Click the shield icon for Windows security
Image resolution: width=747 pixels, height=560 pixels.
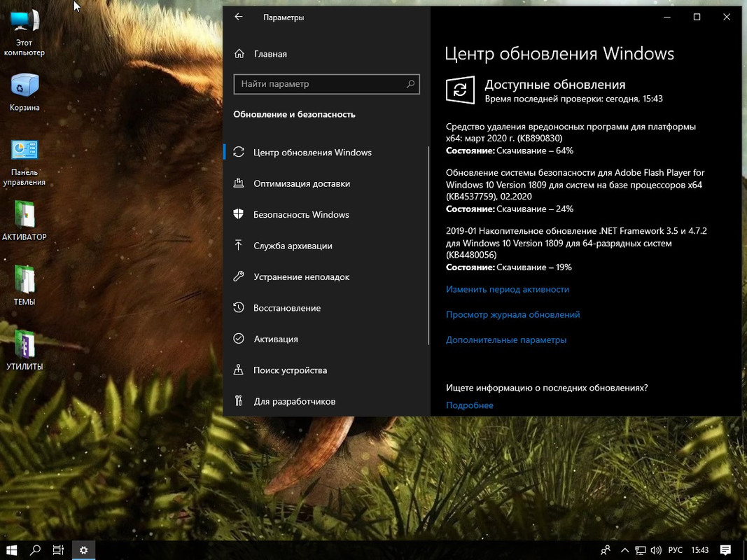coord(239,213)
